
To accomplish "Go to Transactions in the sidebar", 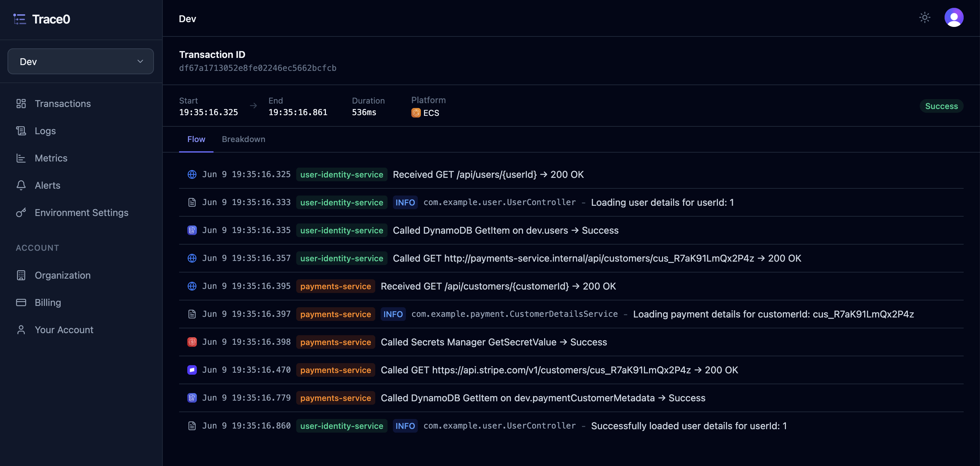I will click(x=63, y=104).
